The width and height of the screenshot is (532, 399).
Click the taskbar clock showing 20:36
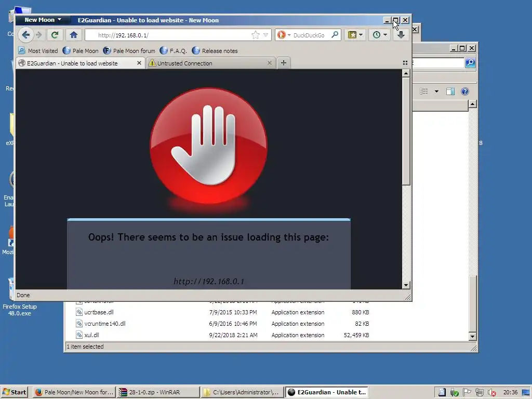coord(510,392)
